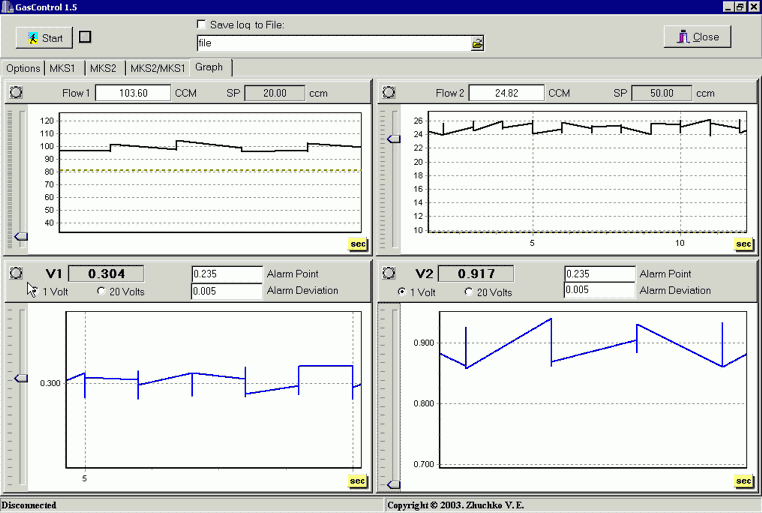Select the 20 Volts option for V1
This screenshot has width=762, height=513.
(101, 291)
